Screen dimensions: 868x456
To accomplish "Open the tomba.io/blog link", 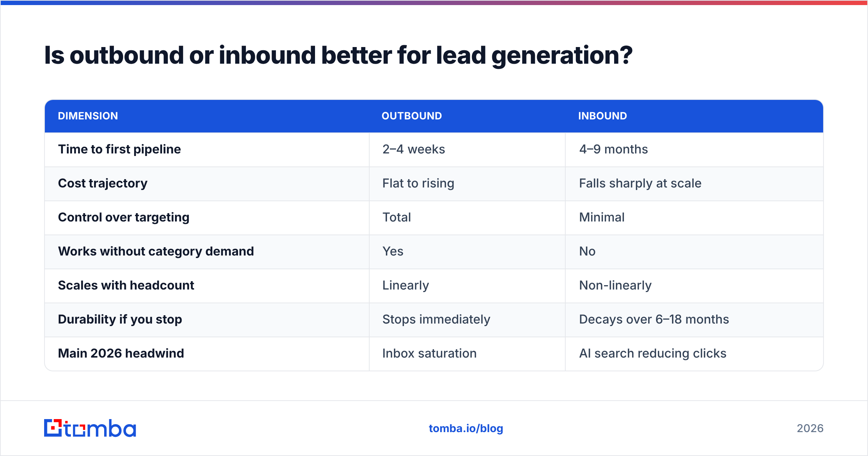I will click(466, 428).
